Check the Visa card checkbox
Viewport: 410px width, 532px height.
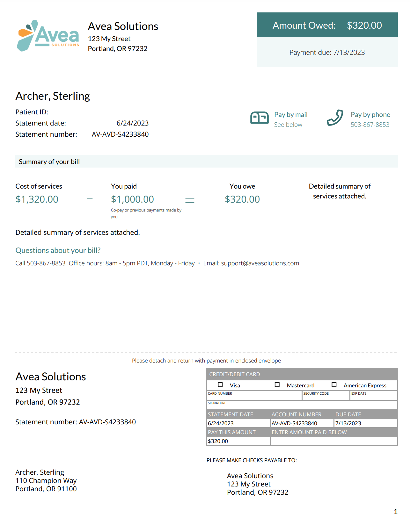tap(220, 385)
